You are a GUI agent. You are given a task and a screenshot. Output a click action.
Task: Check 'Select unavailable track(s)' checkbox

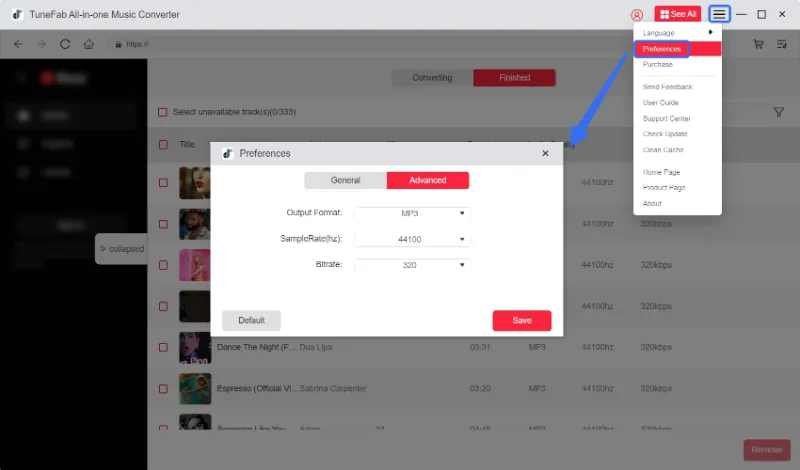pos(164,112)
